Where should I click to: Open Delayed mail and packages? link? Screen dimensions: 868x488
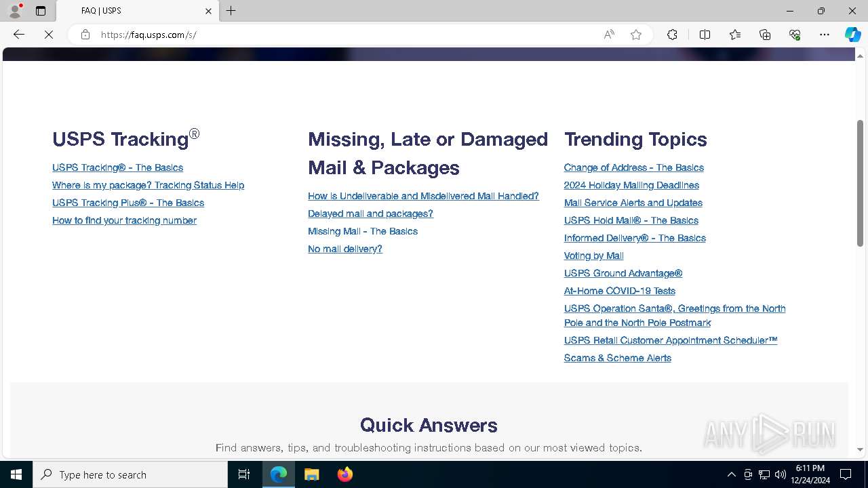[370, 213]
